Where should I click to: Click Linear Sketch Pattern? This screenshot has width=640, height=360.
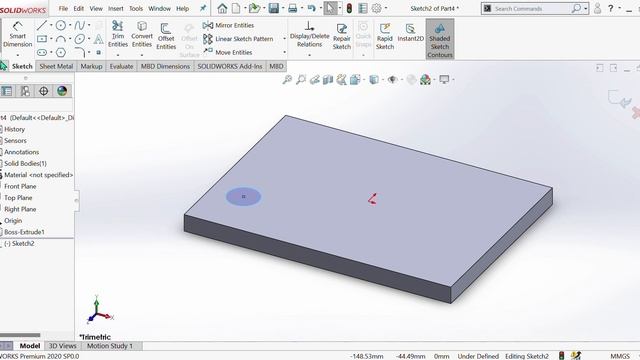238,39
